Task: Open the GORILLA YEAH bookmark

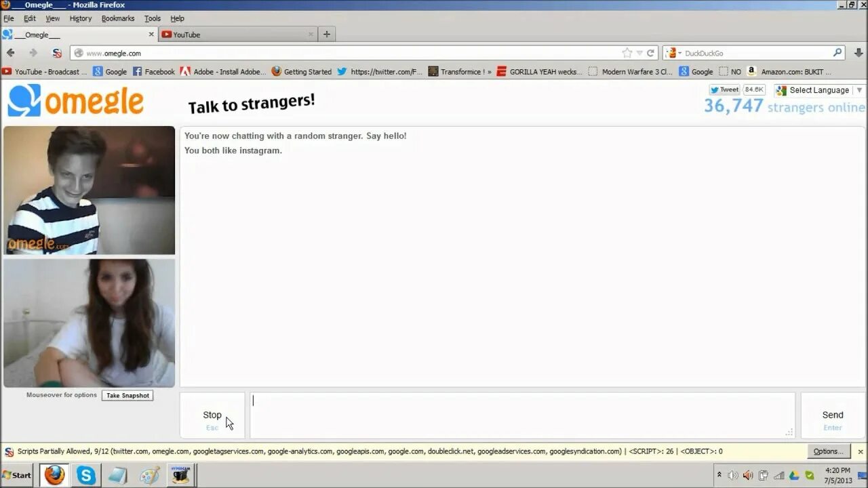Action: [x=540, y=71]
